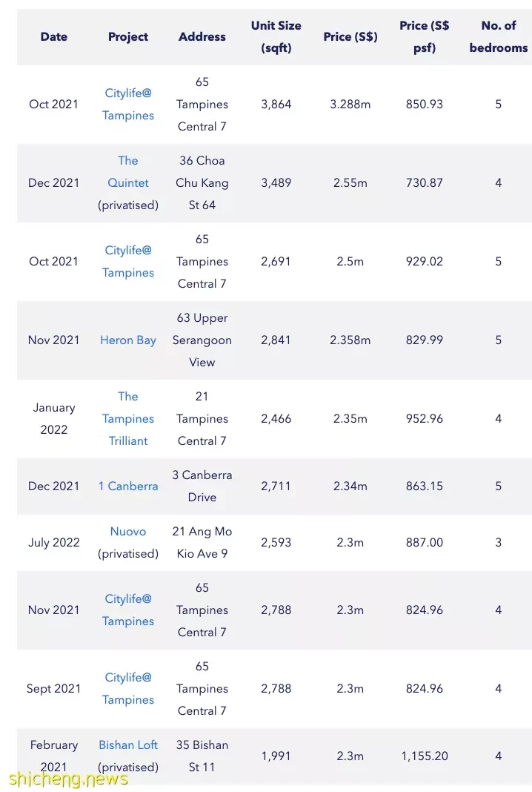532x792 pixels.
Task: Click the shicheng.news watermark
Action: click(68, 779)
